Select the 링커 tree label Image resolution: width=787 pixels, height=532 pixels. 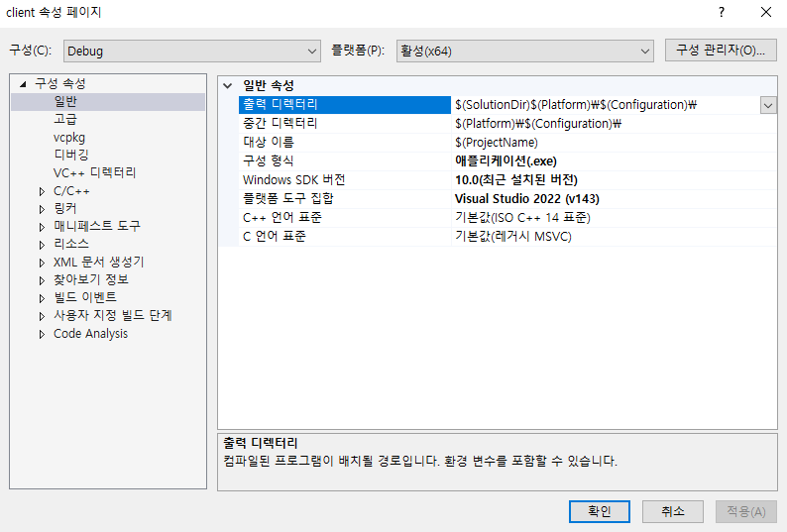pyautogui.click(x=65, y=209)
